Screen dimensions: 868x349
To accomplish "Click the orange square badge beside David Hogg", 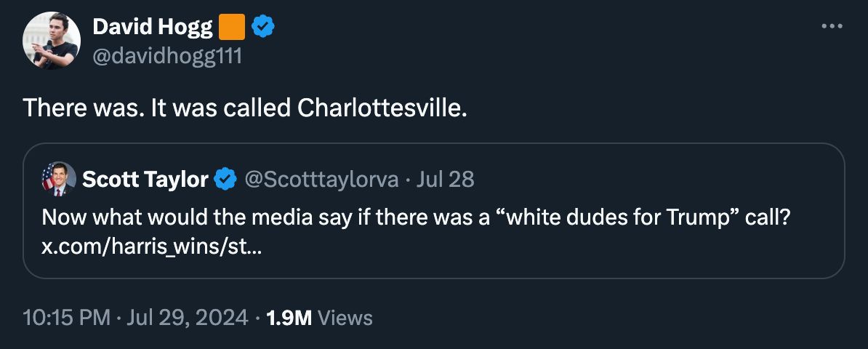I will point(231,28).
